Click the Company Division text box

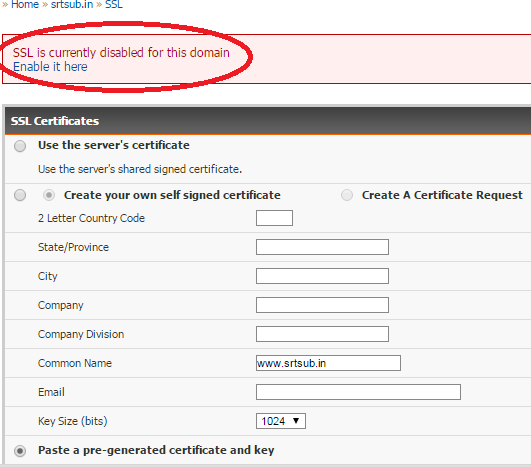322,334
